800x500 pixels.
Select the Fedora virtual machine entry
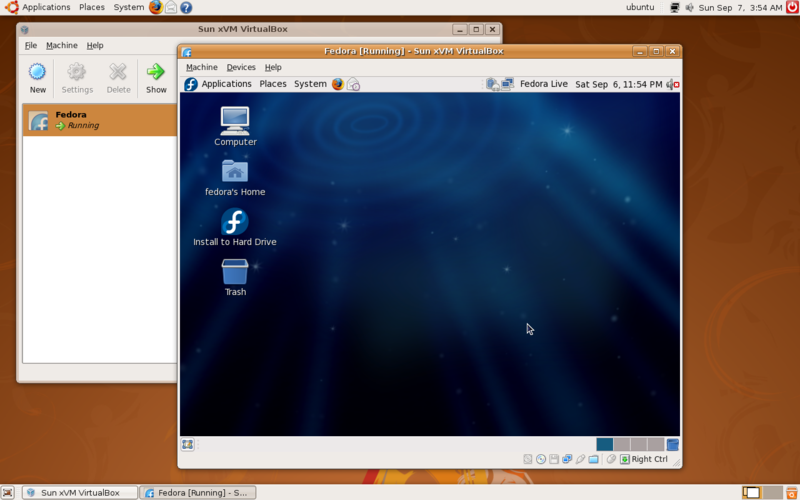coord(100,120)
